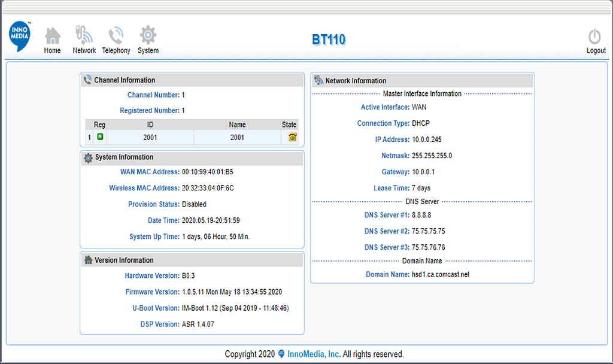Click the Firmware Version value 1.0.5.11
This screenshot has height=364, width=613.
pos(232,292)
